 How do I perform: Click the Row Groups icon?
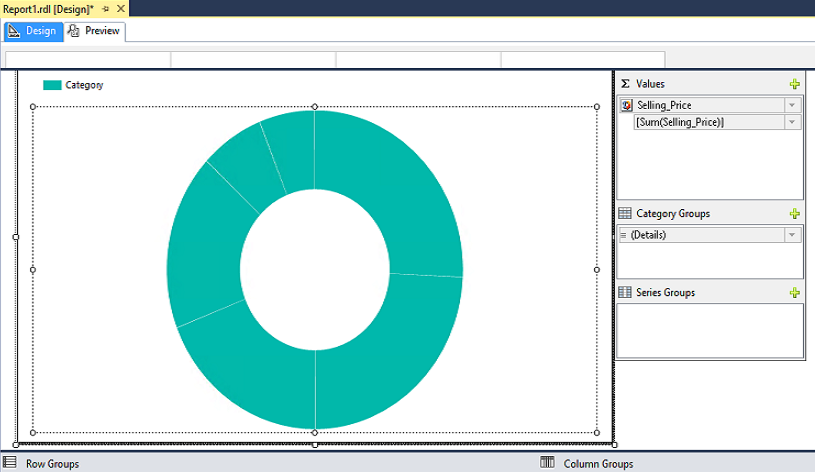(x=10, y=462)
